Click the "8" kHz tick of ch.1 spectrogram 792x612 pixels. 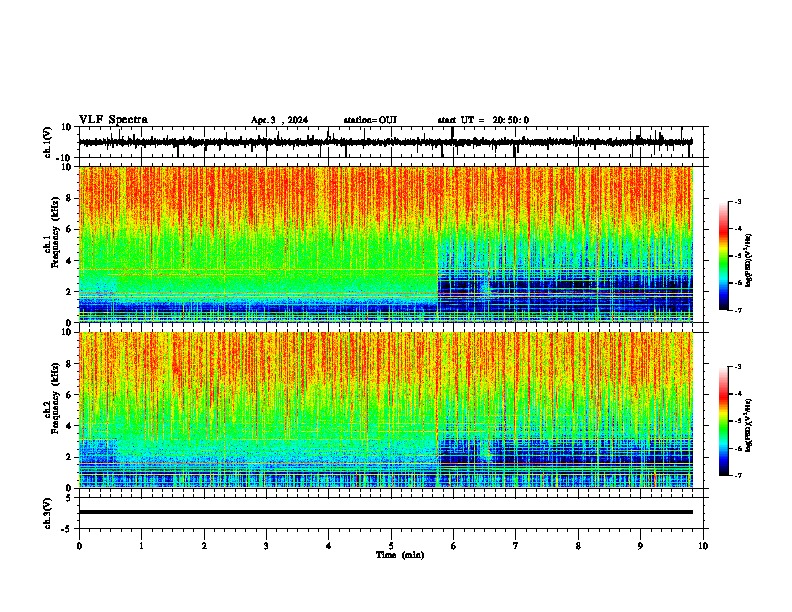click(x=69, y=198)
